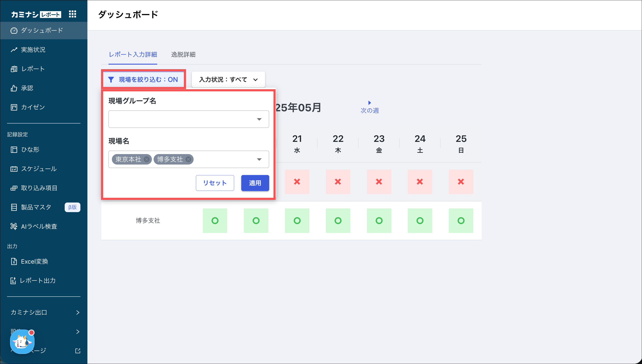Expand the 現場名 dropdown arrow

coord(259,159)
